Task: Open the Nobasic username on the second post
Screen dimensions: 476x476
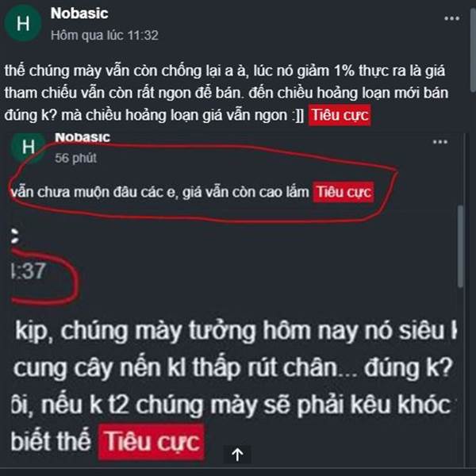Action: 83,137
